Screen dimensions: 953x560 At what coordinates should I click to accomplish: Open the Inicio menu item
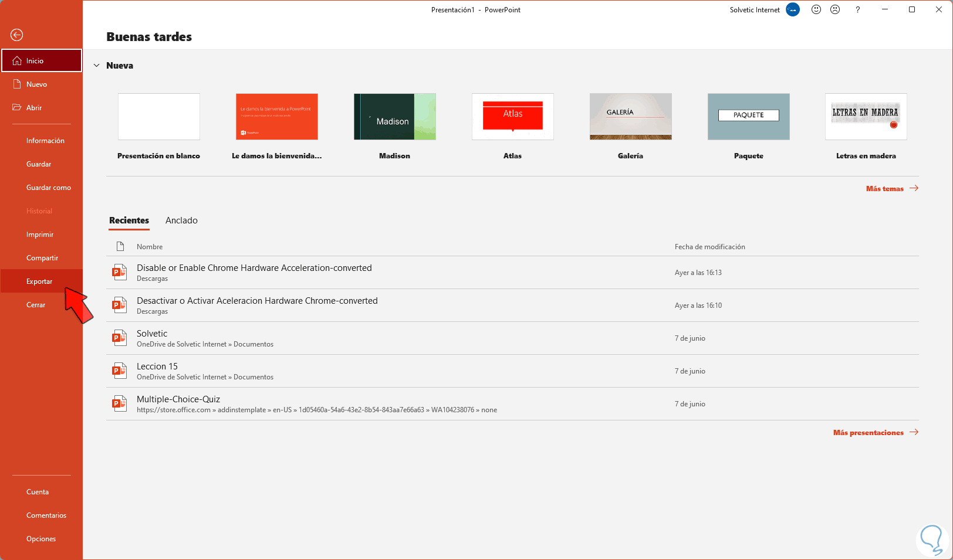[42, 61]
